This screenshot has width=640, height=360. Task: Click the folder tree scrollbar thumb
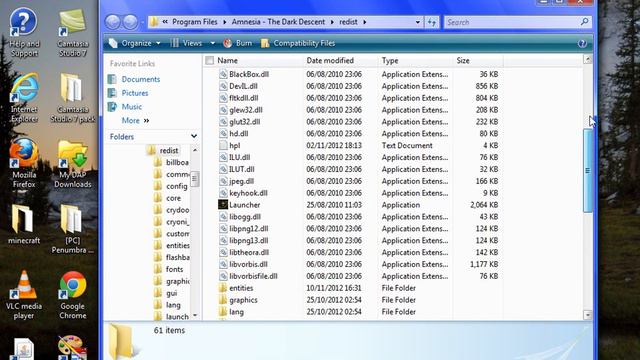click(195, 178)
